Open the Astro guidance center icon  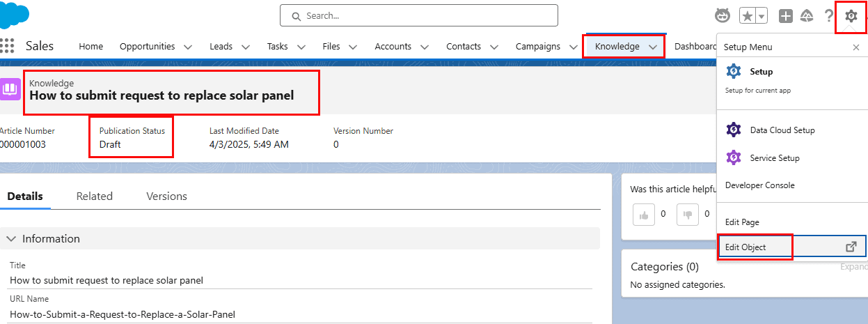click(723, 15)
